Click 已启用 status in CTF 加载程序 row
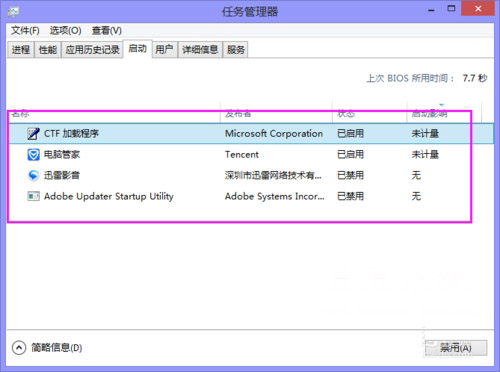 click(x=351, y=134)
